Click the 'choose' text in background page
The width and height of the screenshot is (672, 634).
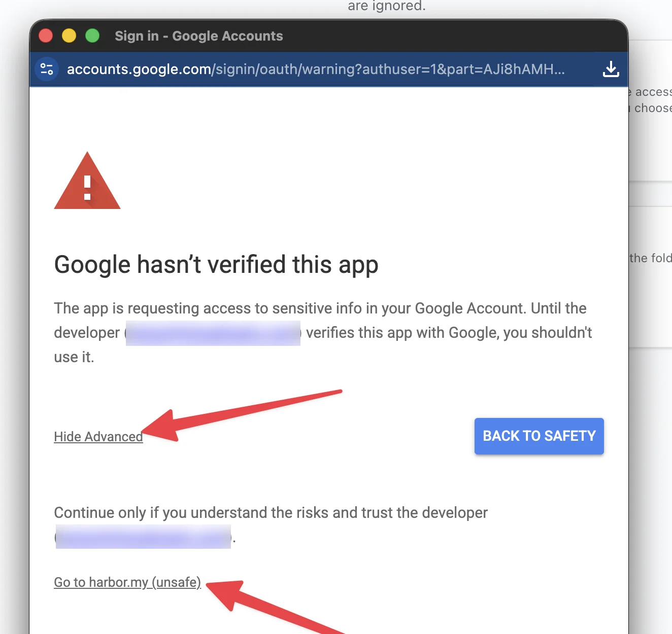pyautogui.click(x=653, y=108)
